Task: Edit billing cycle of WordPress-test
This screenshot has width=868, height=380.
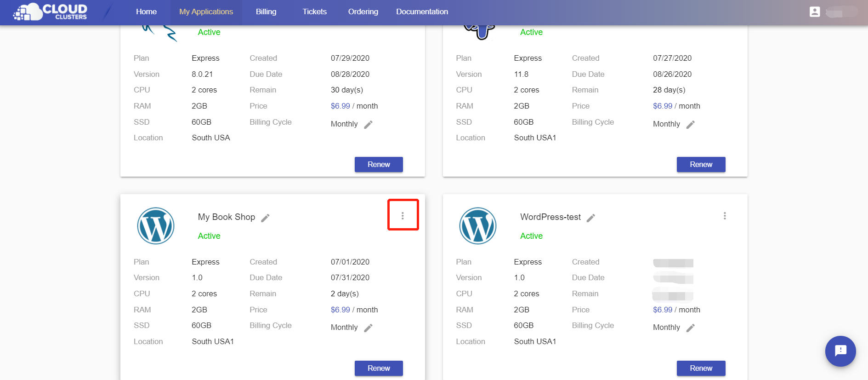Action: (x=690, y=328)
